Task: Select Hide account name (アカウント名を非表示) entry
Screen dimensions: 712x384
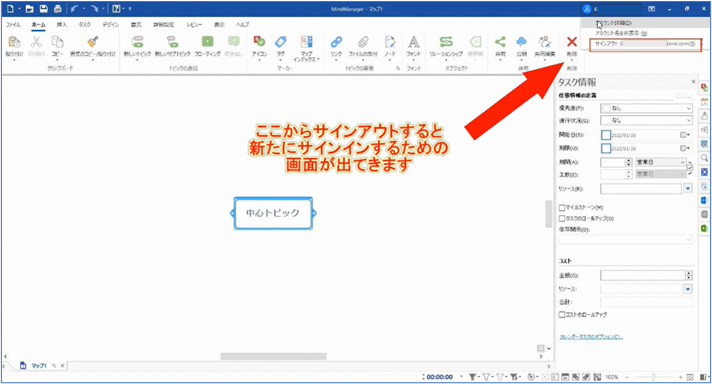Action: [x=621, y=33]
